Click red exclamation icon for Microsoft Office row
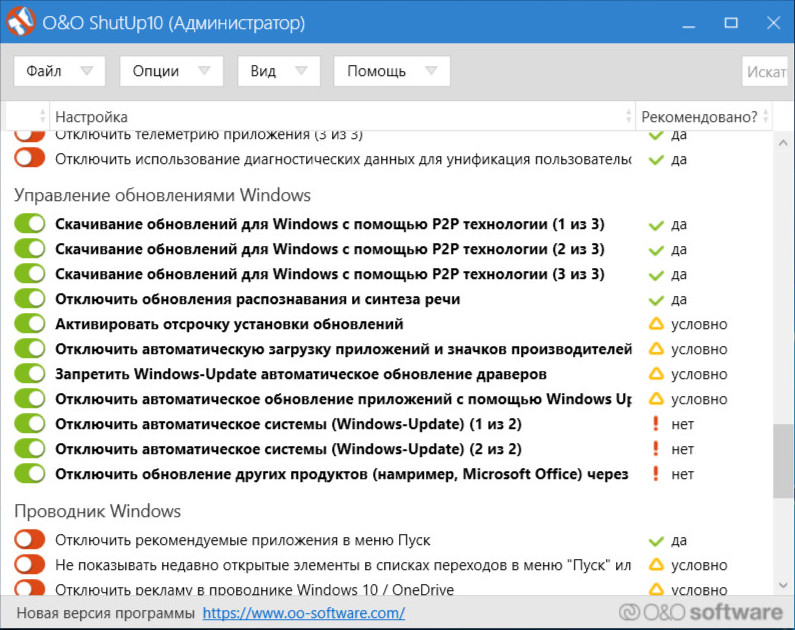Screen dimensions: 795x630 point(656,473)
